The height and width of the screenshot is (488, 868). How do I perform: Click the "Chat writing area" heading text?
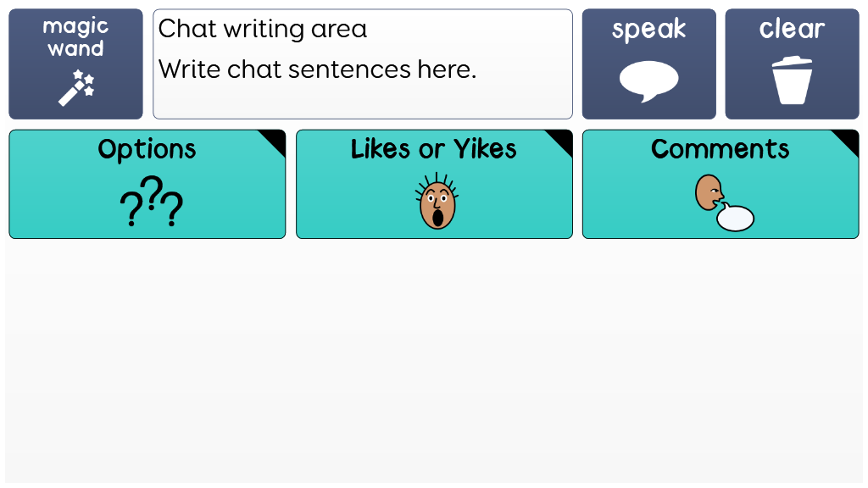263,29
